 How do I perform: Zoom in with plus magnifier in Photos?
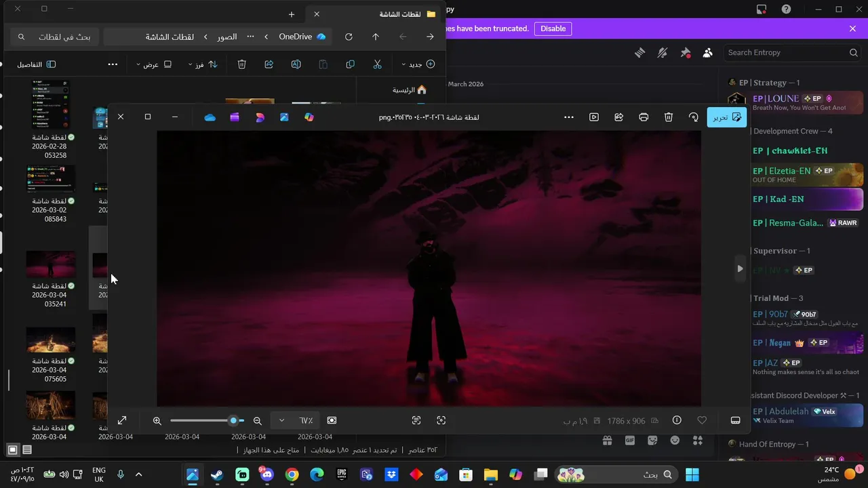click(x=157, y=420)
